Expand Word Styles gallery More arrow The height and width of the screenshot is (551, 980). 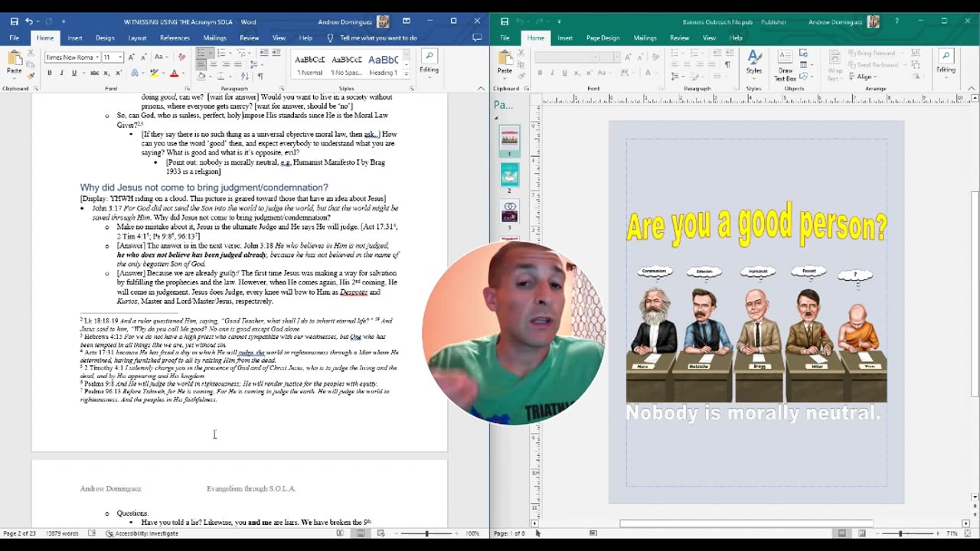[x=406, y=74]
